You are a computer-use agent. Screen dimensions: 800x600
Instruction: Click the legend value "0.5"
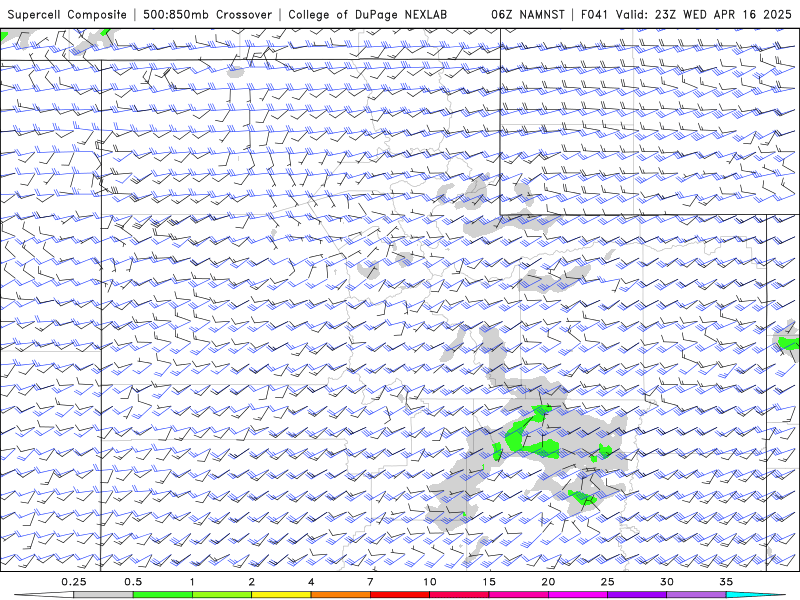click(133, 582)
